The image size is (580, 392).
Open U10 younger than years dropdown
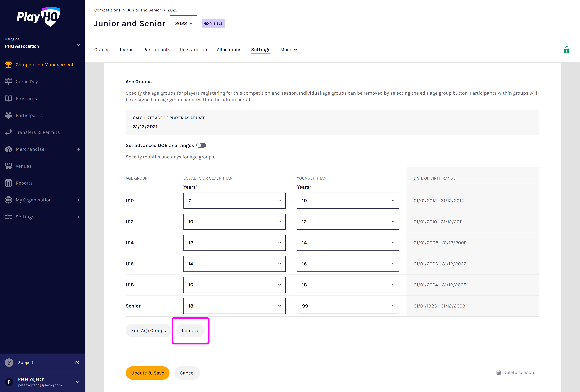coord(348,201)
